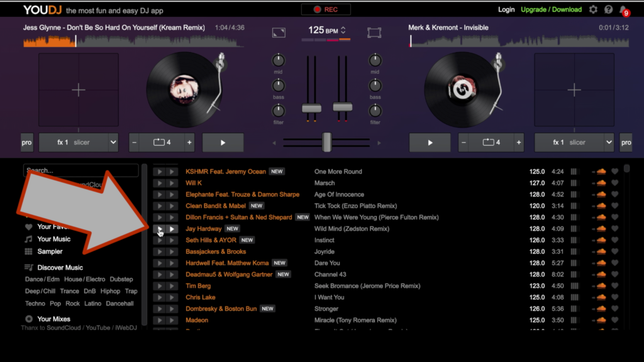Load Tim Berg Seek Bromance onto left deck
Screen dimensions: 644x362
click(159, 286)
